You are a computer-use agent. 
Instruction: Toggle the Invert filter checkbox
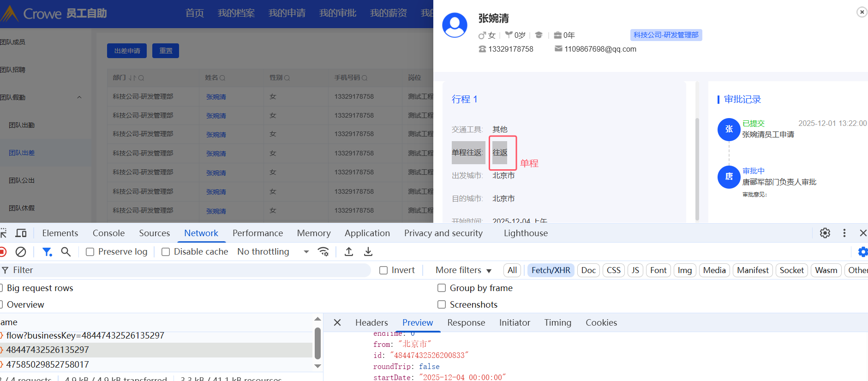[383, 270]
